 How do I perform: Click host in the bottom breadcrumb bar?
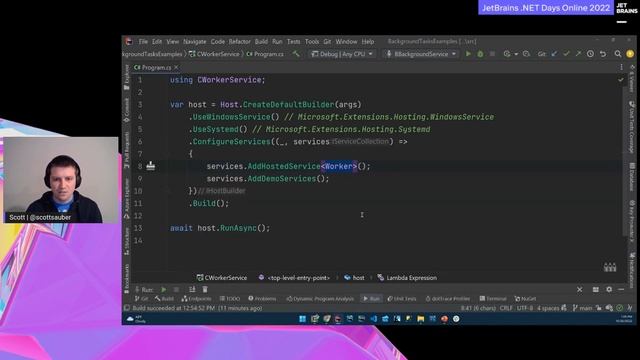click(x=354, y=278)
